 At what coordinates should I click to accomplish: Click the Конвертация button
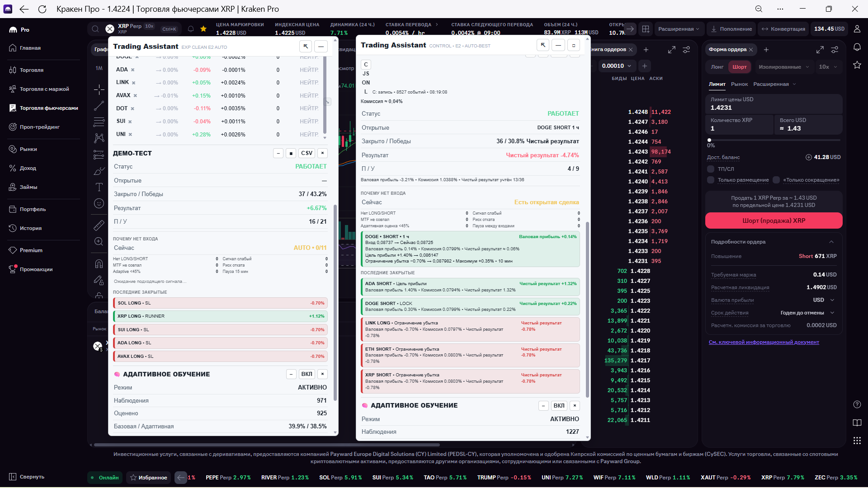click(783, 29)
